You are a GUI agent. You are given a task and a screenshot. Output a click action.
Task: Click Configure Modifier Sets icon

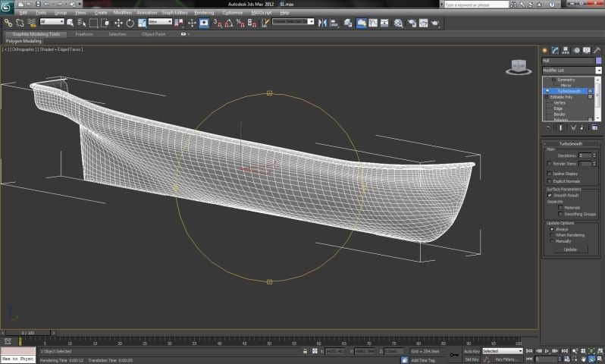pyautogui.click(x=594, y=127)
